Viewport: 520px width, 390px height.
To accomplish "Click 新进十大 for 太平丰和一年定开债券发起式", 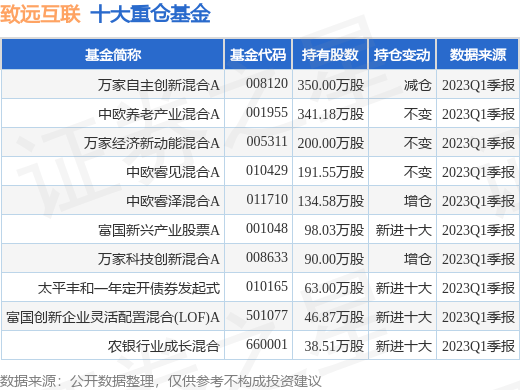I will 404,288.
